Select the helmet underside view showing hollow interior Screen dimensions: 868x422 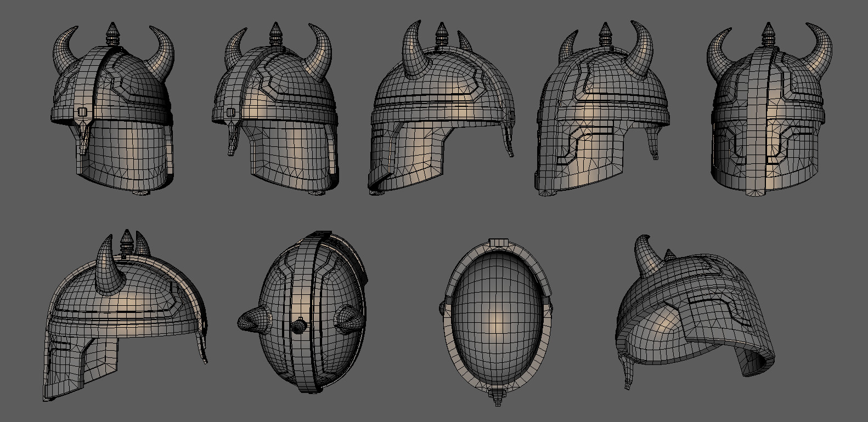(x=496, y=322)
